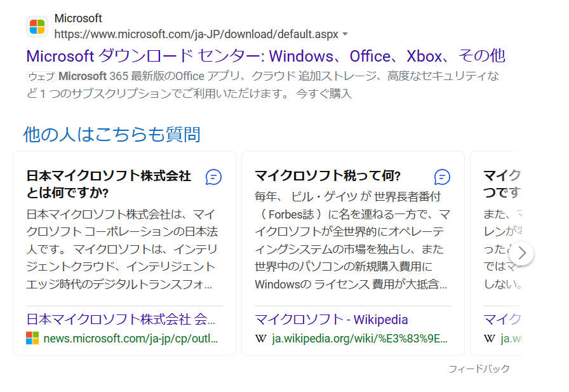
Task: Show next question cards with right chevron
Action: (521, 253)
